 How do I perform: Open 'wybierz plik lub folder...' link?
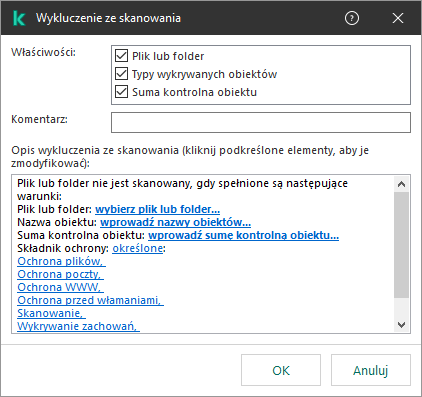coord(157,209)
